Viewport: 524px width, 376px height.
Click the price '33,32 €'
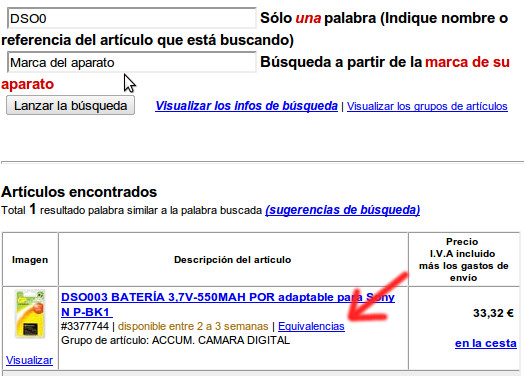coord(493,314)
